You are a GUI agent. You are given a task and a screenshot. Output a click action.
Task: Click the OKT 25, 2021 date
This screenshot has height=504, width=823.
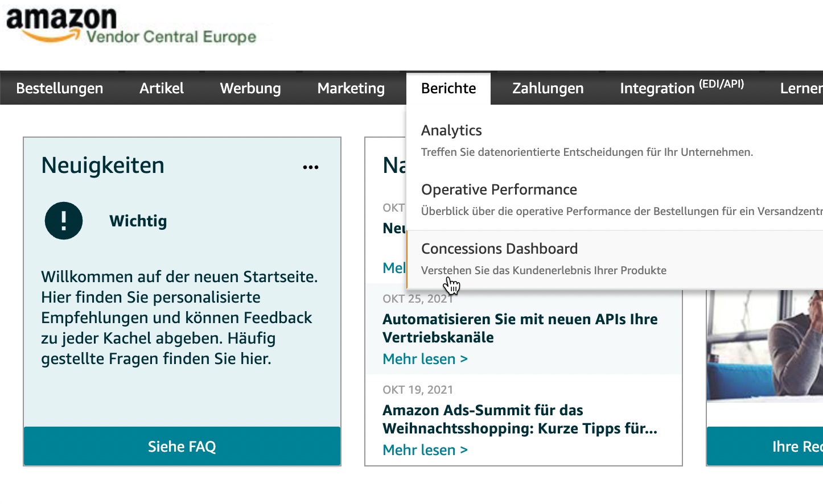(418, 299)
